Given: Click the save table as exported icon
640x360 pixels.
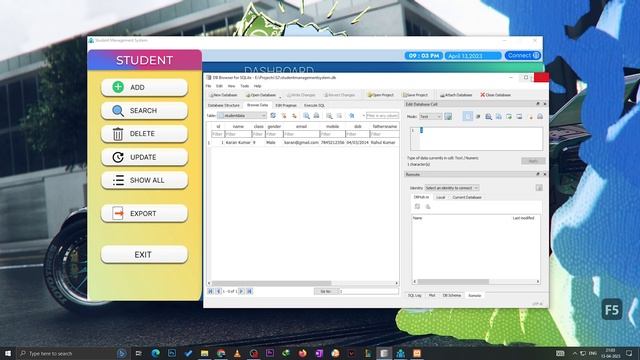Looking at the screenshot, I should (x=306, y=116).
